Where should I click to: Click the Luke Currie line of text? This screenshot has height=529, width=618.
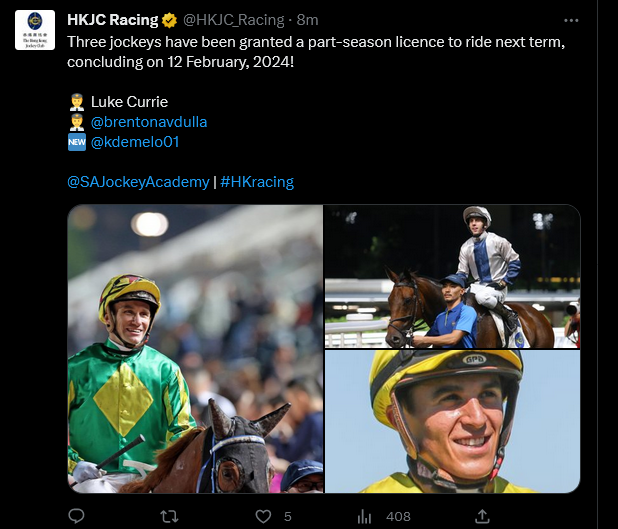point(129,102)
